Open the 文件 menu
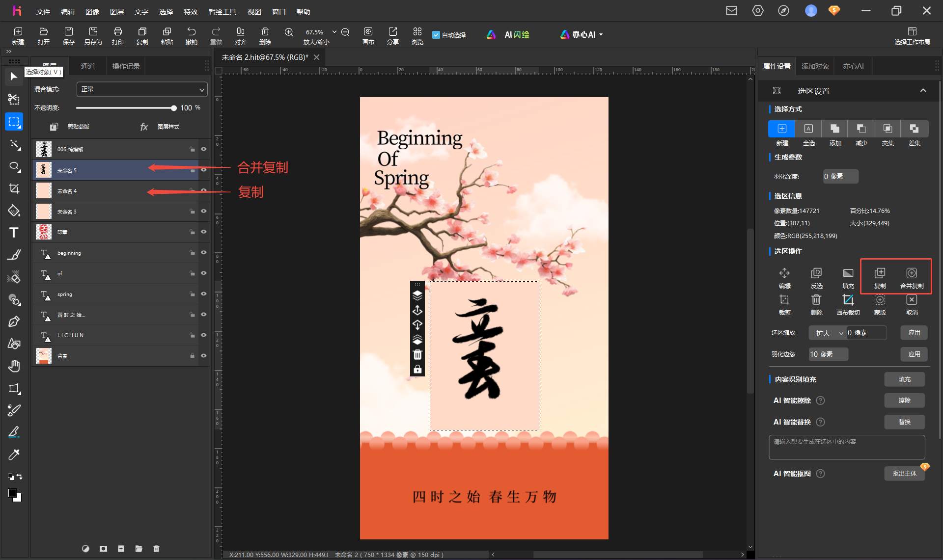Image resolution: width=943 pixels, height=560 pixels. pos(43,11)
